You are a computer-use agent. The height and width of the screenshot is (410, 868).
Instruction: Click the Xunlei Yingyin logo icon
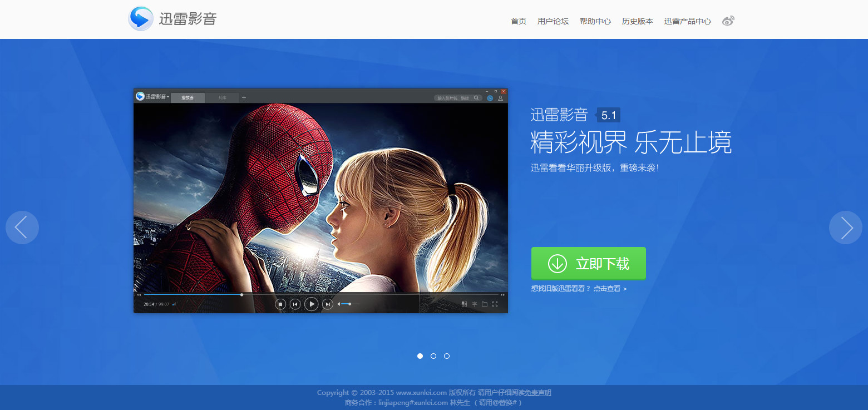coord(140,19)
